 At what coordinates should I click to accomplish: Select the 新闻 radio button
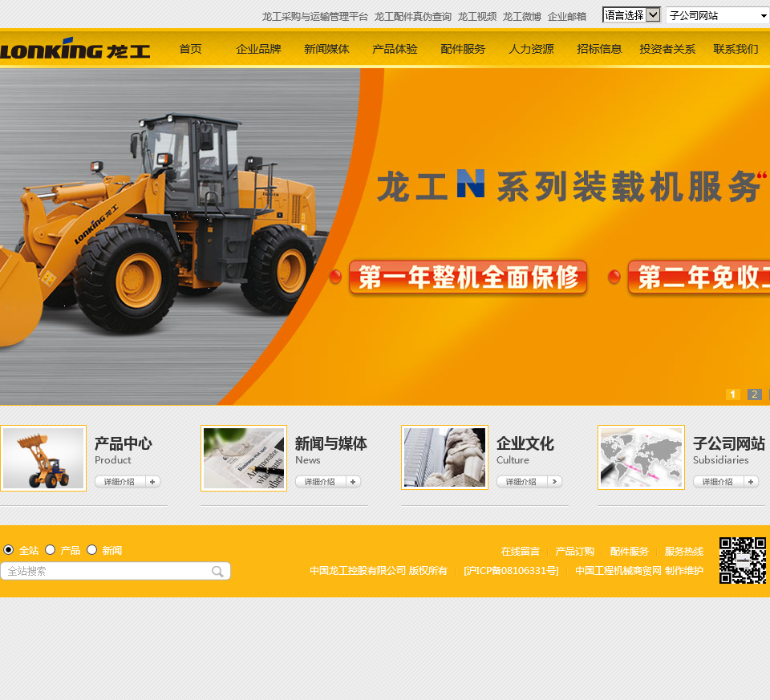[x=91, y=550]
